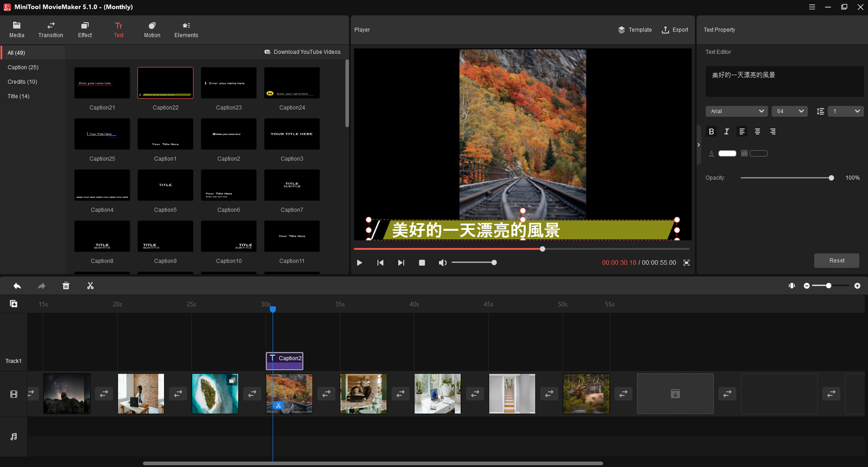This screenshot has height=467, width=868.
Task: Click the timeline playhead marker
Action: (273, 309)
